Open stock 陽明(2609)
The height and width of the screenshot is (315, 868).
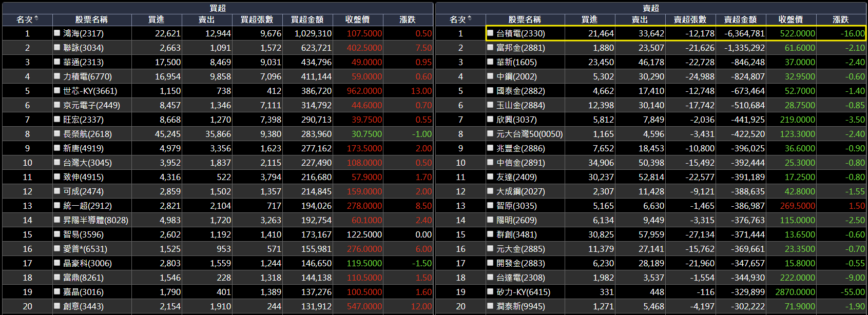pyautogui.click(x=516, y=220)
